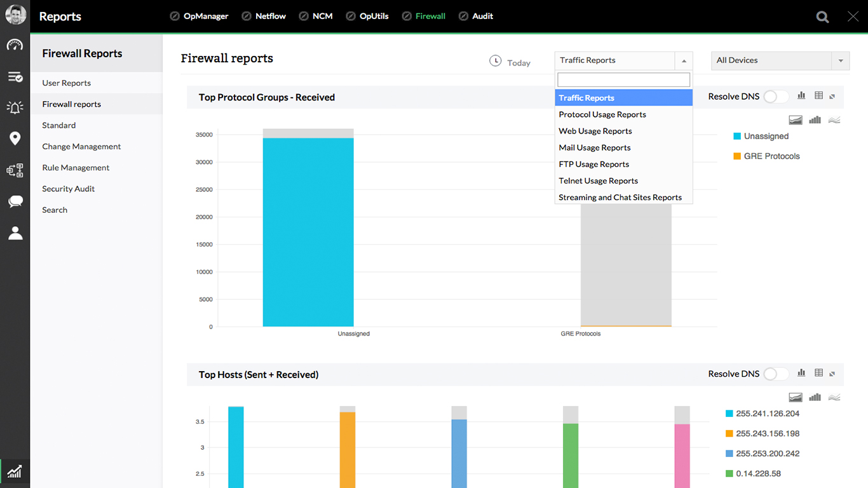Click the 255.241.126.204 legend color swatch
Viewport: 868px width, 488px height.
pos(729,414)
